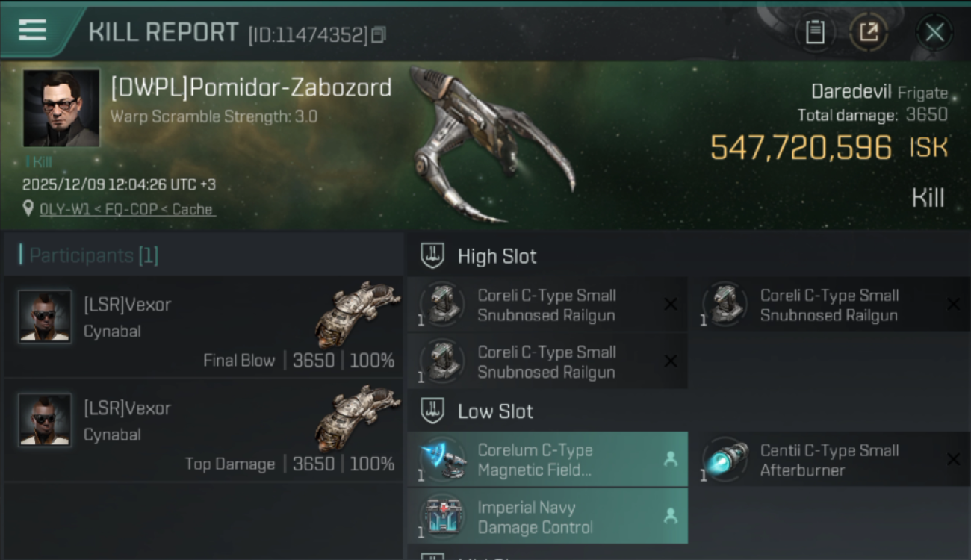Screen dimensions: 971x560
Task: Close the kill report window
Action: click(x=934, y=32)
